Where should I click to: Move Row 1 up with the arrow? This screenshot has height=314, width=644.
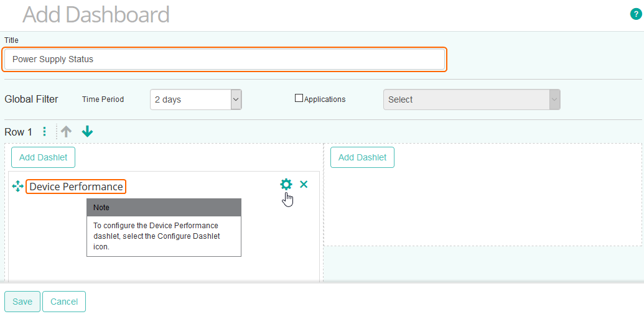67,132
